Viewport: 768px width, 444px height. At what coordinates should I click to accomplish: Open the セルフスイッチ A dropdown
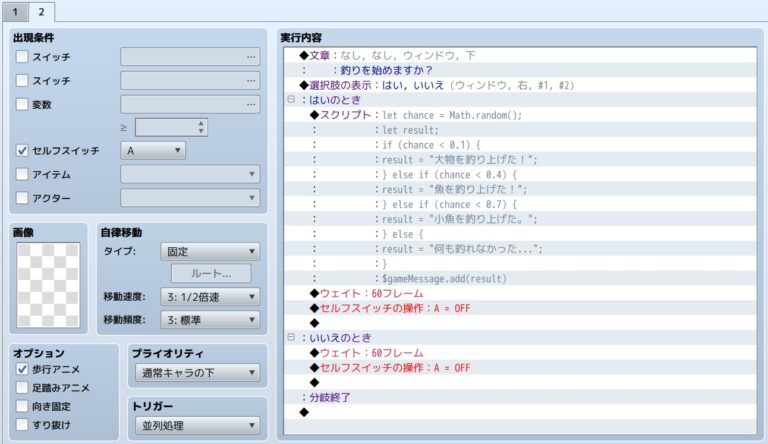pyautogui.click(x=153, y=150)
